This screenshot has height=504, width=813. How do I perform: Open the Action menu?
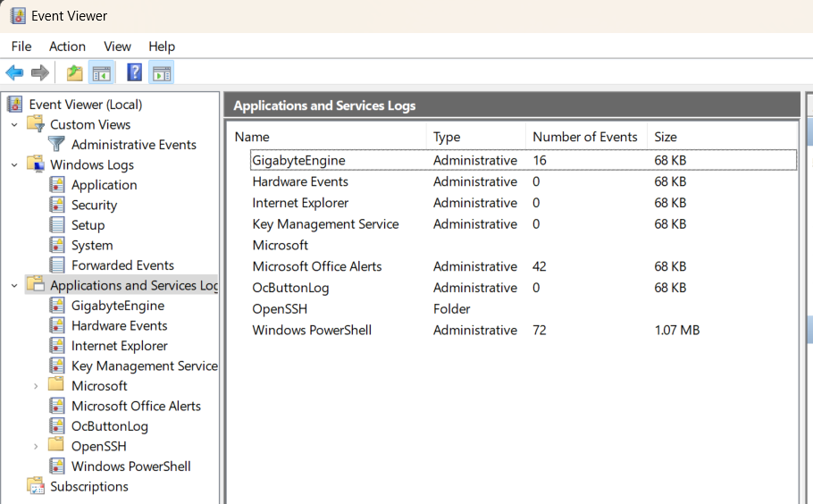(67, 46)
